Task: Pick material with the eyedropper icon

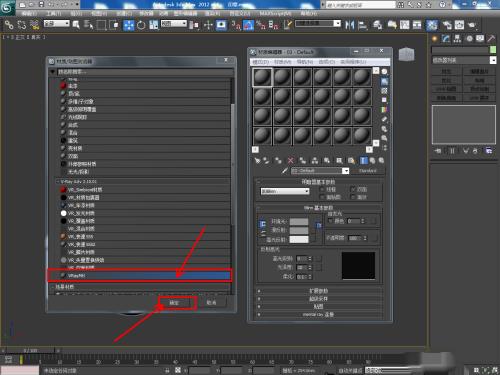Action: (x=284, y=171)
